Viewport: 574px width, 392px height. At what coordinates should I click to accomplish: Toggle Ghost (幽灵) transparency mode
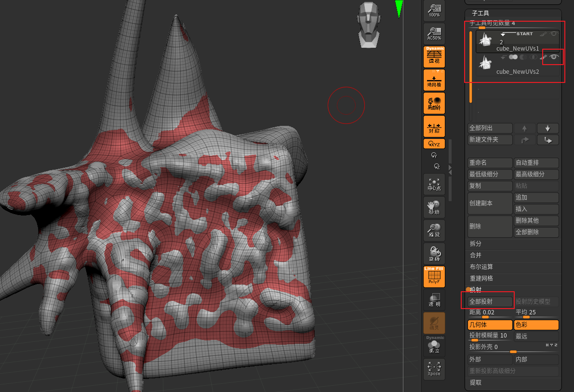[434, 323]
